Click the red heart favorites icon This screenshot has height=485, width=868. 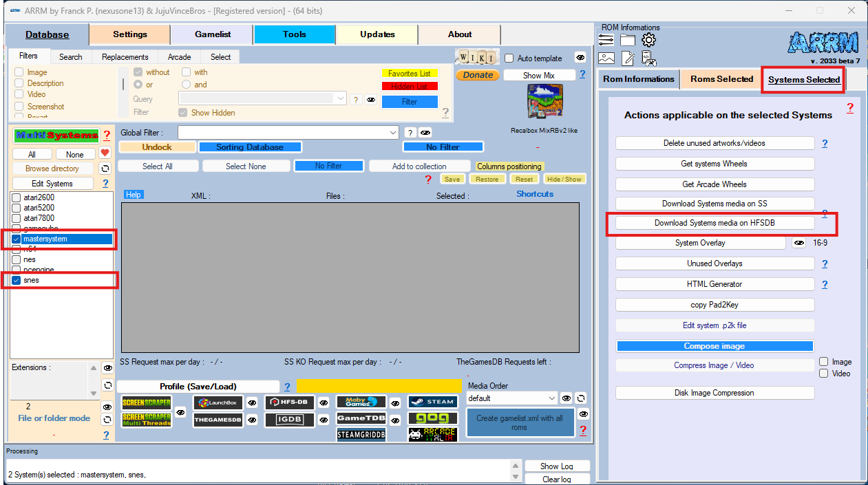105,153
